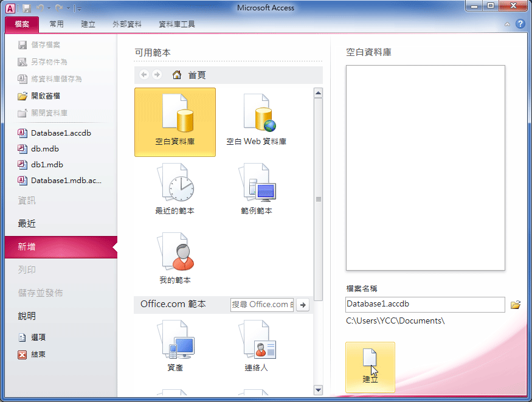Select the 空白資料庫 template
532x402 pixels.
[x=175, y=122]
